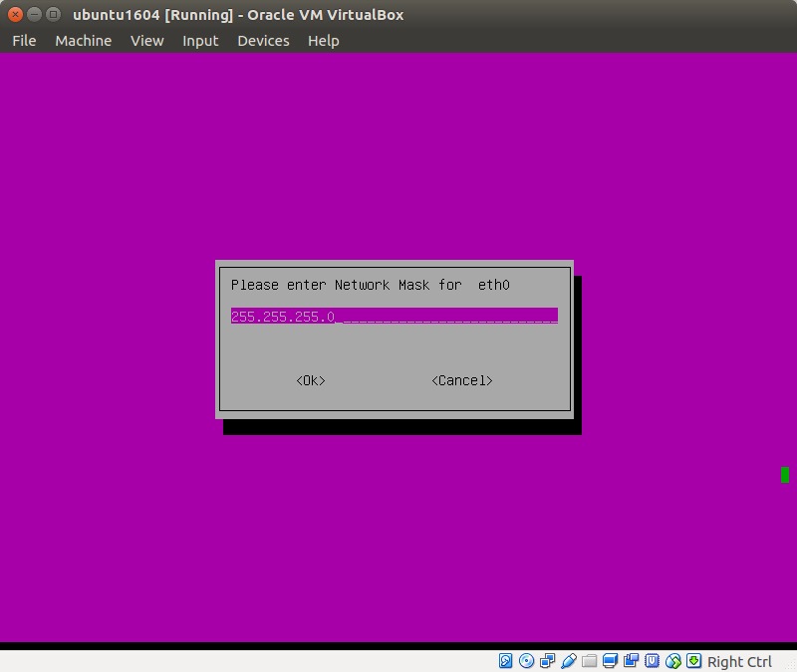The image size is (797, 672).
Task: Click the hard disk activity icon
Action: (x=506, y=661)
